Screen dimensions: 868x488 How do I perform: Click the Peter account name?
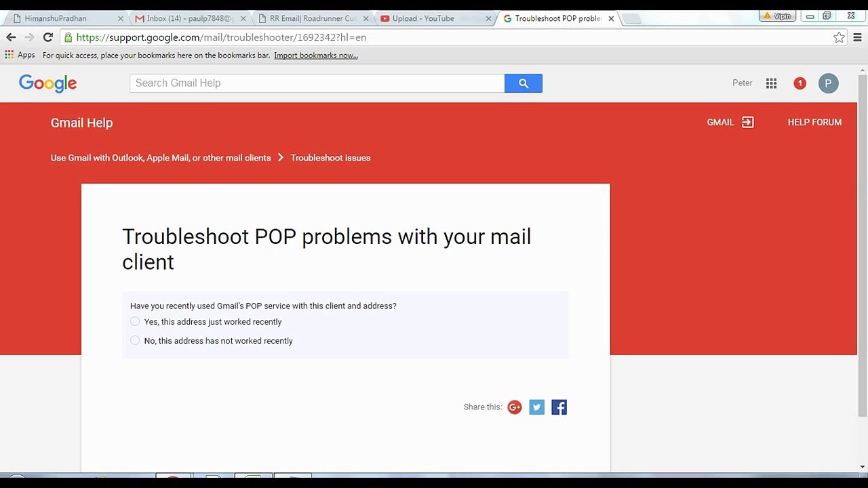point(743,83)
